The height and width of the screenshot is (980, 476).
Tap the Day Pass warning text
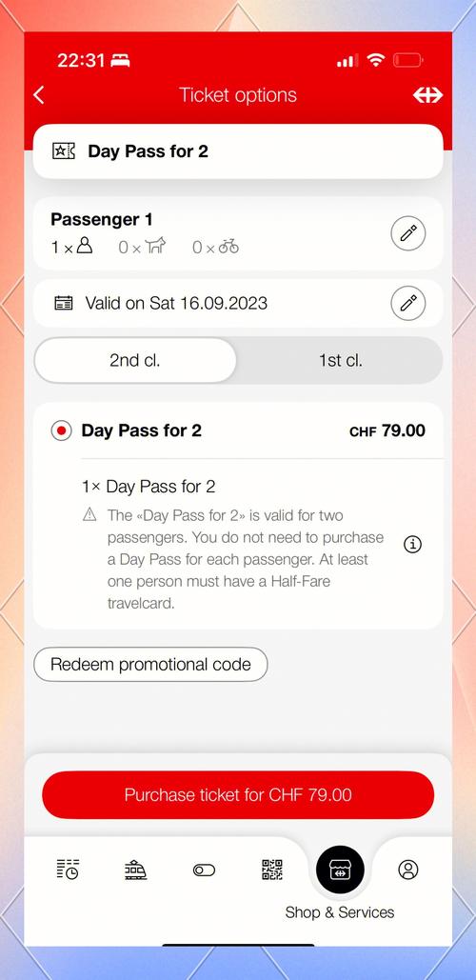click(x=246, y=559)
